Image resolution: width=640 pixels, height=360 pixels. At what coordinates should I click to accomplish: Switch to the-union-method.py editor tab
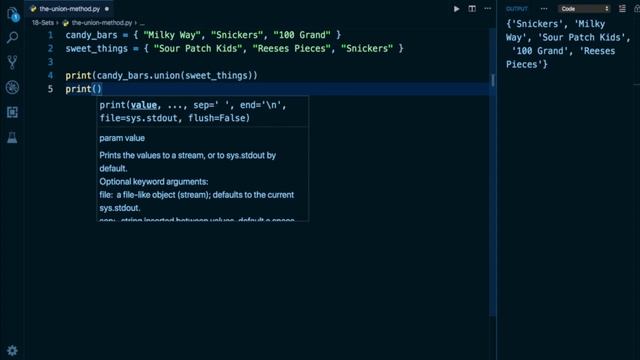[70, 9]
